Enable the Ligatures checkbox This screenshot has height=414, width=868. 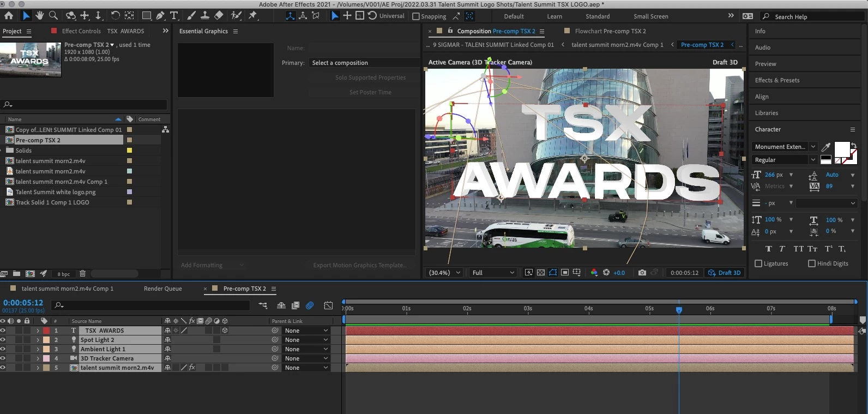pyautogui.click(x=758, y=263)
